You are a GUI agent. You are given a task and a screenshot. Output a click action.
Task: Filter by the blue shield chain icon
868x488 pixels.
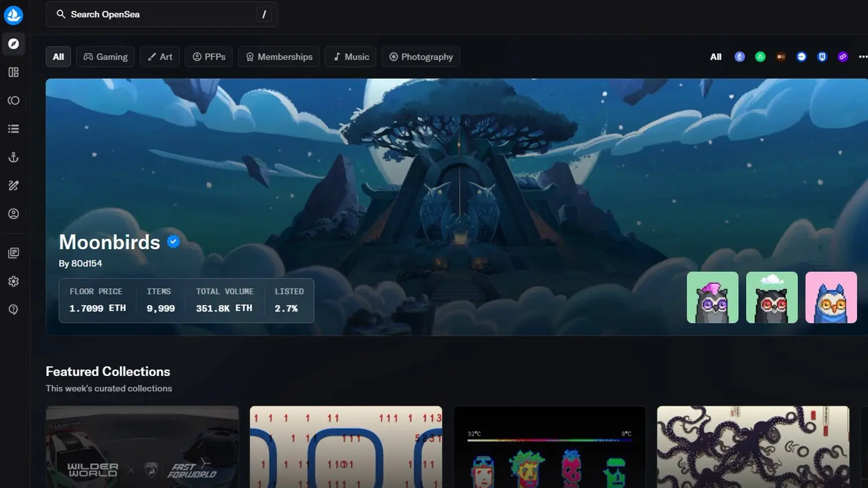[x=822, y=57]
